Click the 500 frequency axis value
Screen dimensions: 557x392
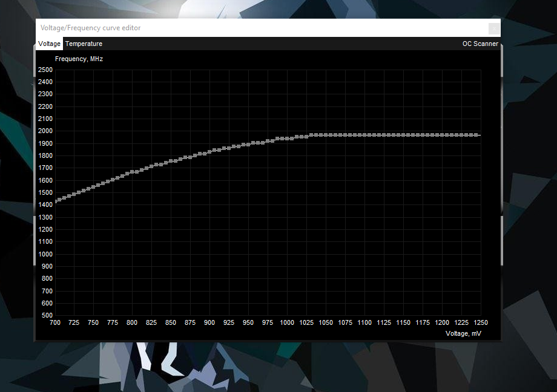click(x=47, y=315)
